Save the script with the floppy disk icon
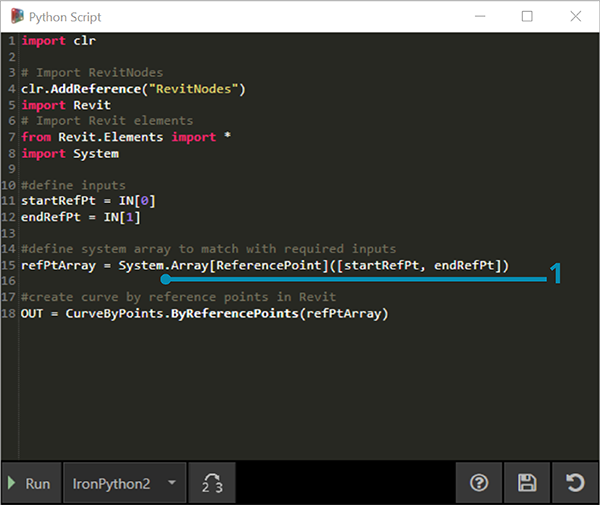The width and height of the screenshot is (600, 505). point(527,483)
